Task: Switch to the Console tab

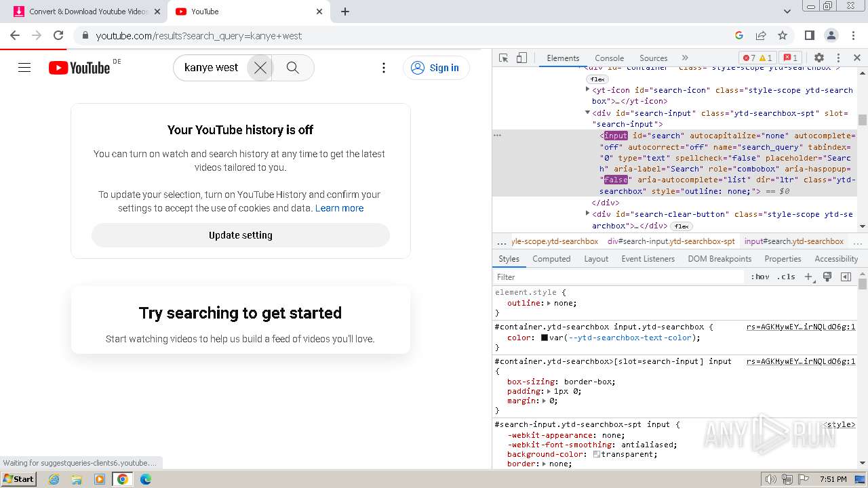Action: [x=609, y=58]
